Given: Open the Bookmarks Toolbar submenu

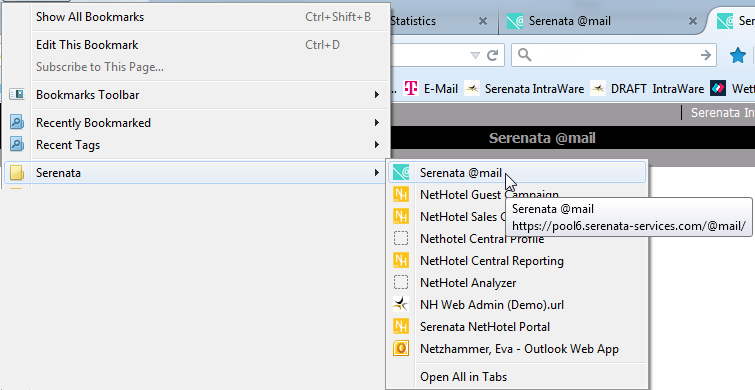Looking at the screenshot, I should (x=196, y=95).
